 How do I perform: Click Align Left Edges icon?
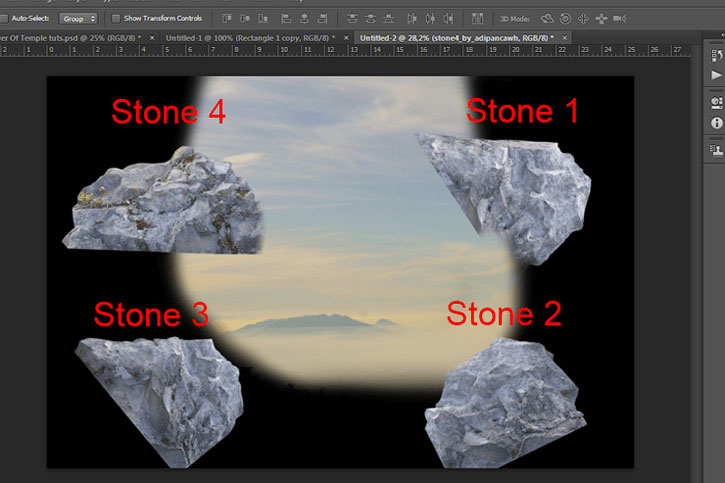[x=286, y=18]
